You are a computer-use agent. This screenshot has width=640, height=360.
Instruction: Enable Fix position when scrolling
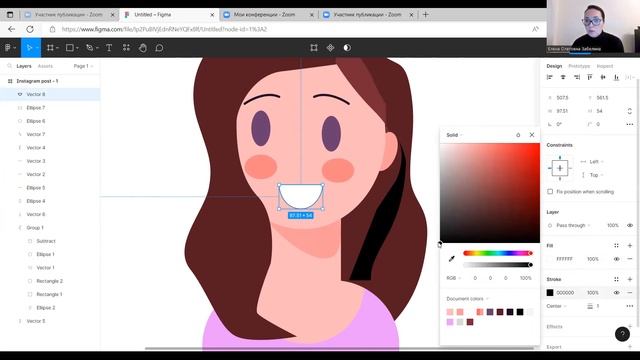coord(550,191)
